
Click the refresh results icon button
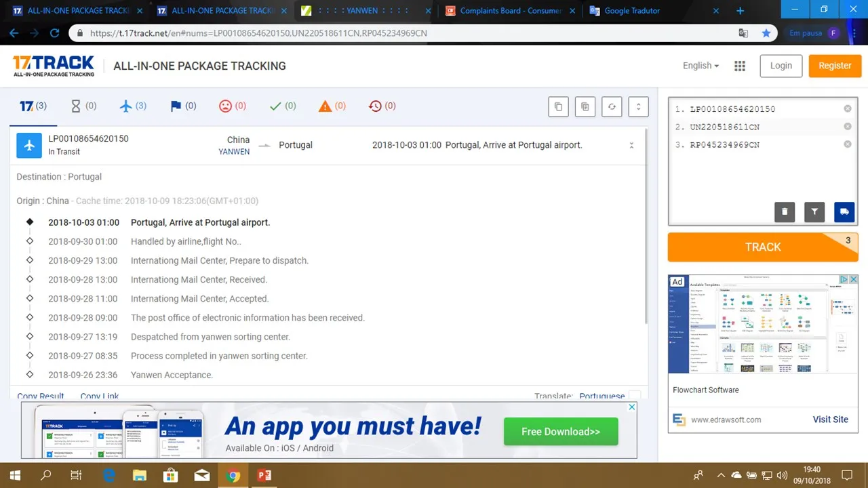[x=612, y=106]
